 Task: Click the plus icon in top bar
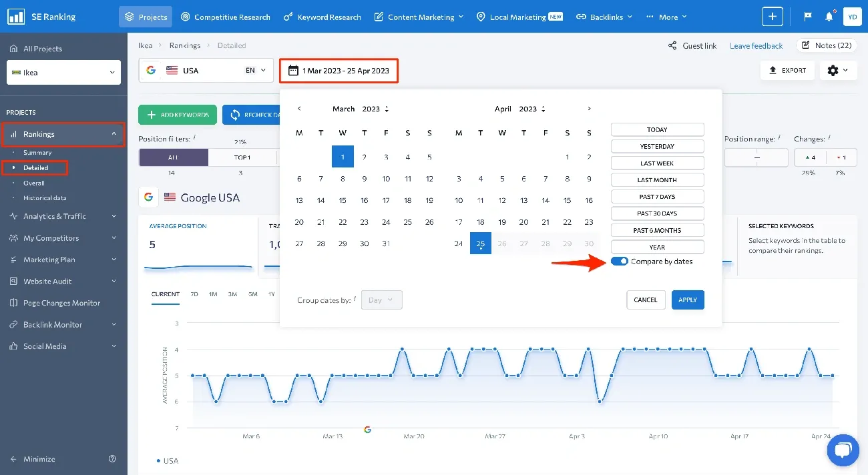(772, 17)
